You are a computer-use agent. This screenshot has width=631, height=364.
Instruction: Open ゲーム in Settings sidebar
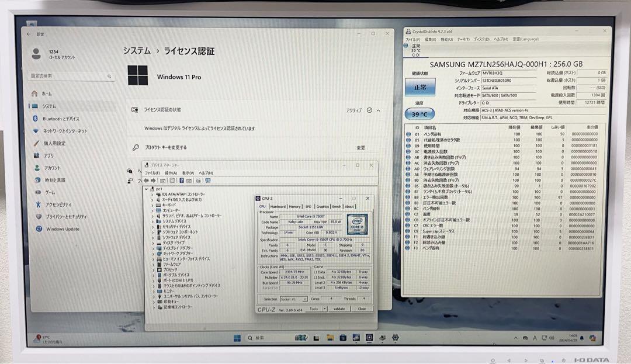coord(45,192)
